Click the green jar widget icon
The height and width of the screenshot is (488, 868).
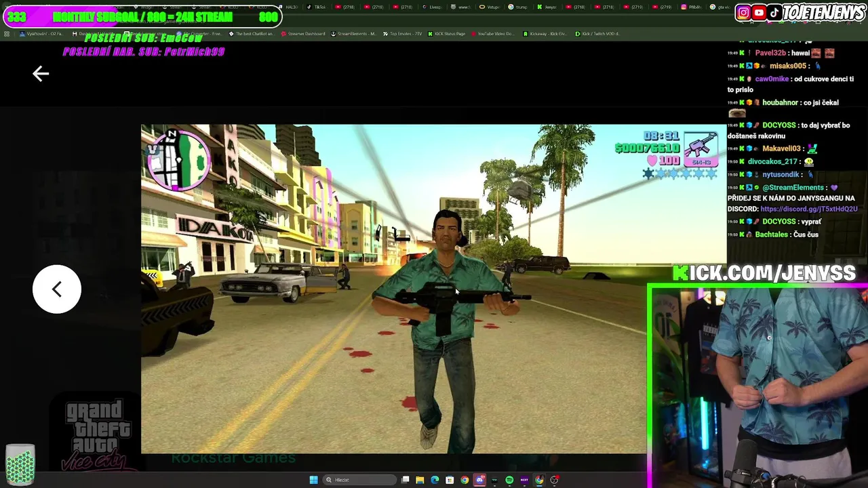click(x=20, y=465)
